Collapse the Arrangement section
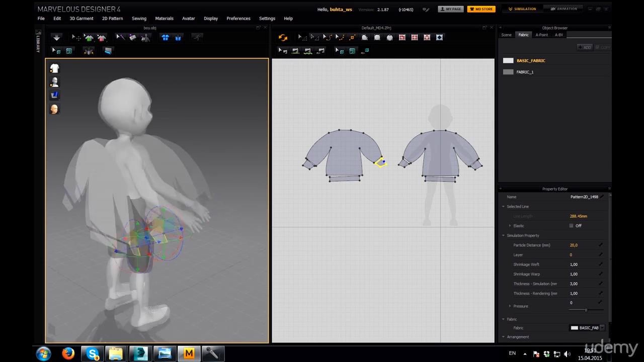 (503, 337)
